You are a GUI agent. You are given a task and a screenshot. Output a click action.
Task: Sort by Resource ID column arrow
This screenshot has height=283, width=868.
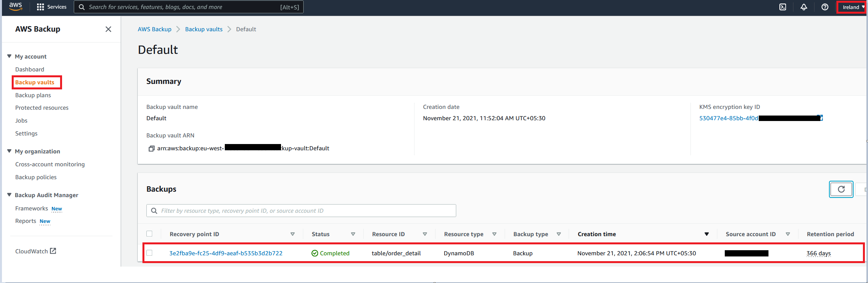point(425,234)
